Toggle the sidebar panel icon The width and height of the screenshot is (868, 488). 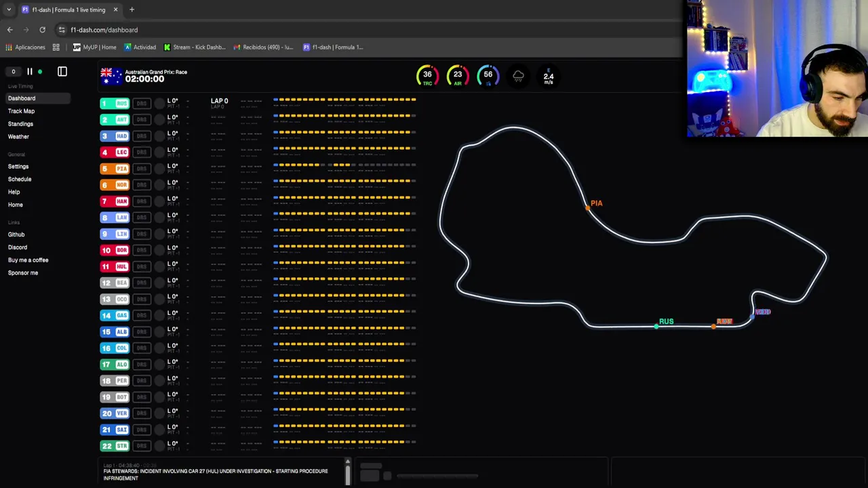62,71
